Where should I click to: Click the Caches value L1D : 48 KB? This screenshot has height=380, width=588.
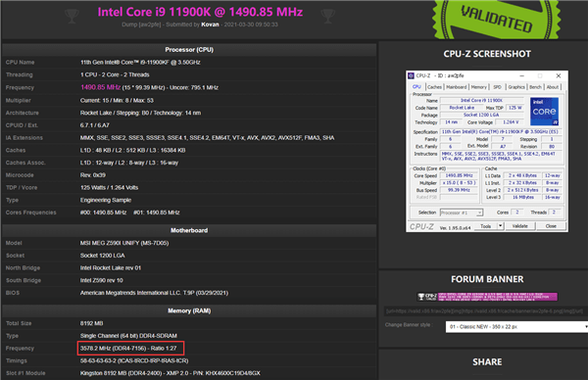(132, 150)
